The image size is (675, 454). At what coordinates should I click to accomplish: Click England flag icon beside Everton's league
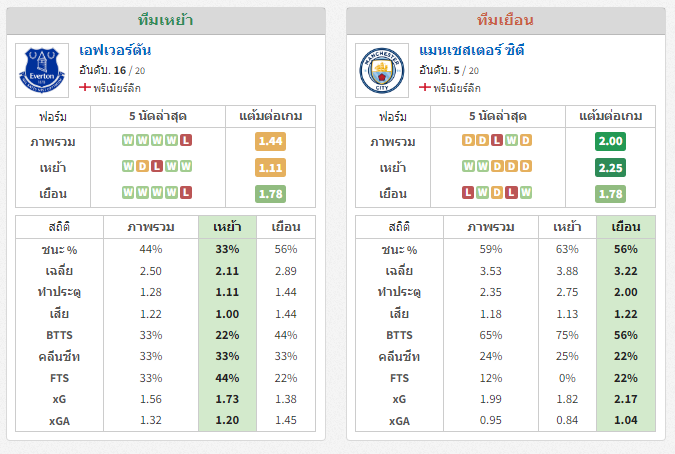(85, 87)
